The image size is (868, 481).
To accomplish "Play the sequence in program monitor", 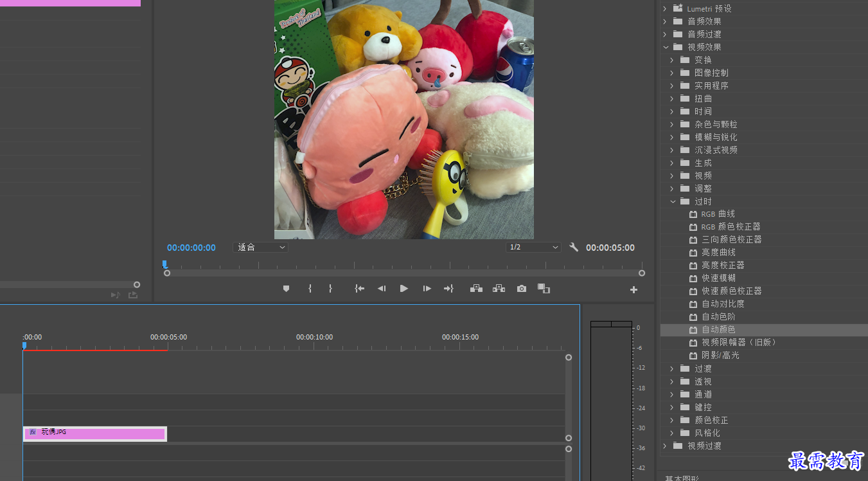I will click(x=403, y=289).
